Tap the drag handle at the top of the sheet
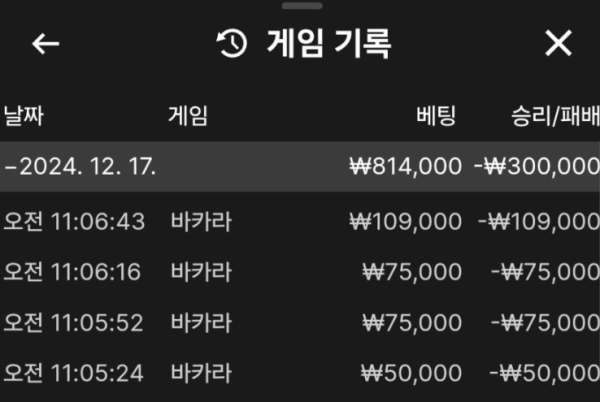This screenshot has height=402, width=600. (302, 6)
